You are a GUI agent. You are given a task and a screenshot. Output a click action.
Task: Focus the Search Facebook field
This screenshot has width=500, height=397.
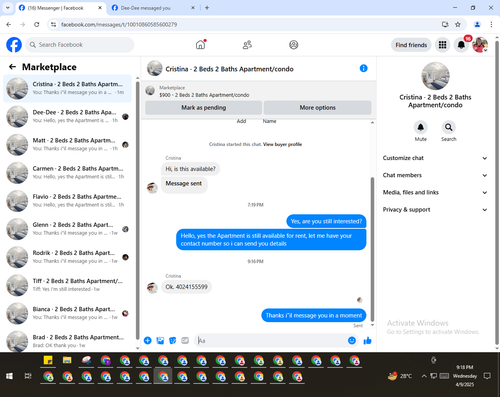[80, 45]
